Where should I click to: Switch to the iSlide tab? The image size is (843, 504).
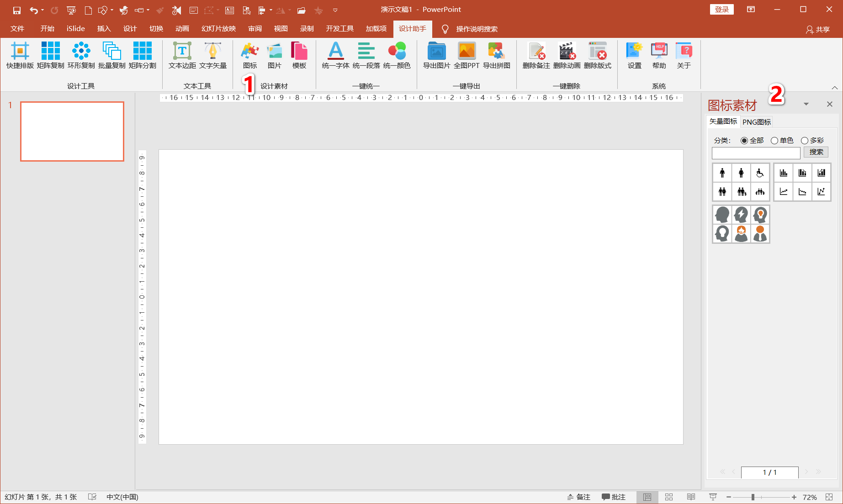[76, 29]
